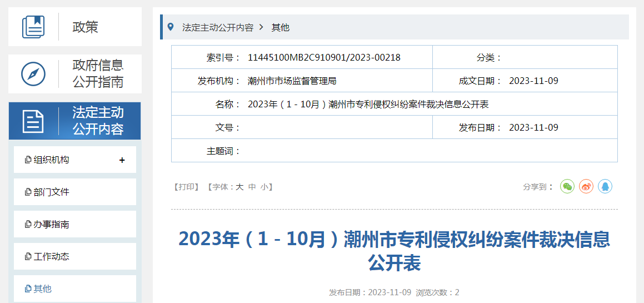Screen dimensions: 644x303
Task: Click the large blue article headline
Action: click(x=395, y=251)
